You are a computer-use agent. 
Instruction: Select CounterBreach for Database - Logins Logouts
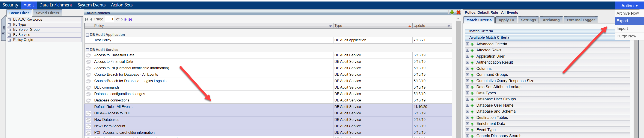[x=268, y=81]
